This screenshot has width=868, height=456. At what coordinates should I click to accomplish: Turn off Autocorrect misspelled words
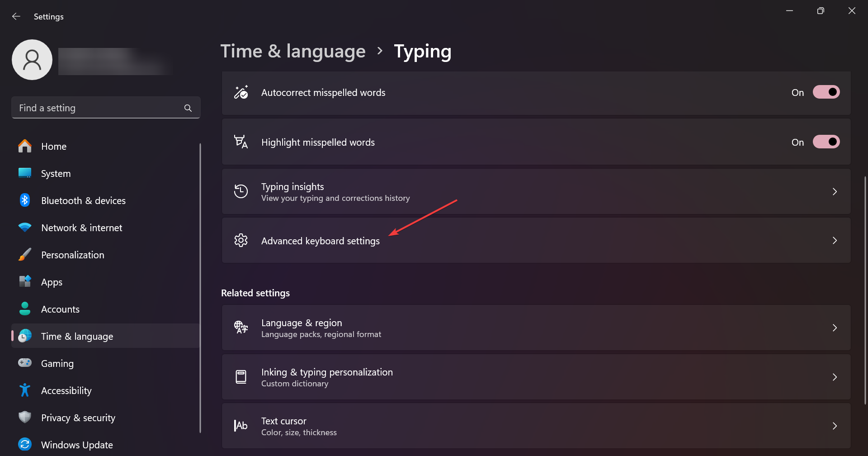(826, 92)
